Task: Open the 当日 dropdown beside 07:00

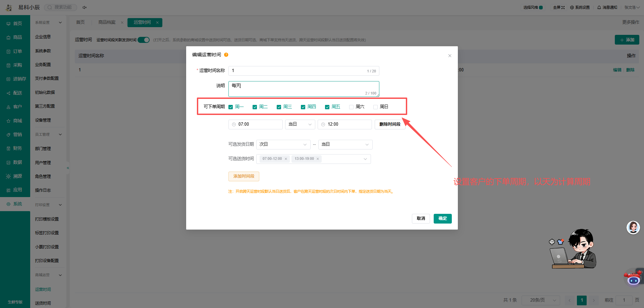Action: (300, 124)
